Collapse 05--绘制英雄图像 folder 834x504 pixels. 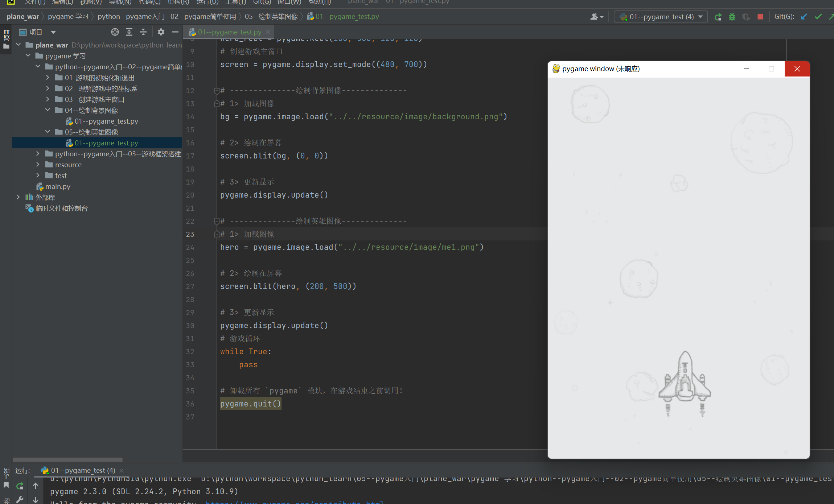click(48, 132)
